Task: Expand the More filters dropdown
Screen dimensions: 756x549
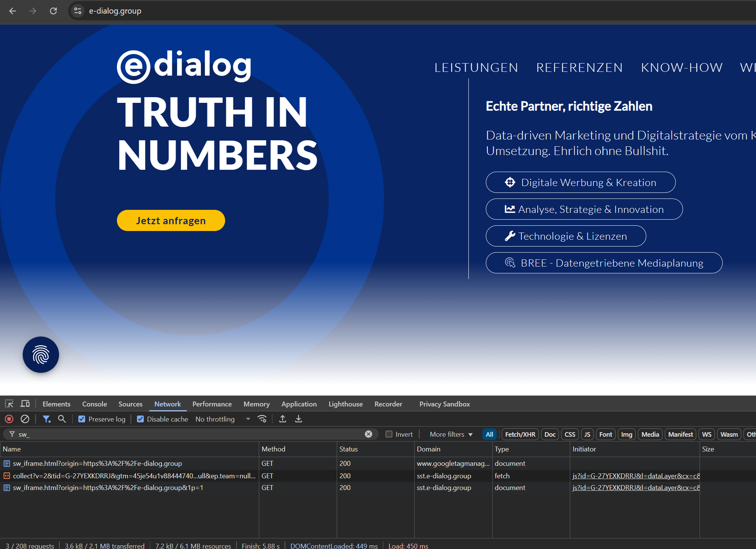Action: [451, 434]
